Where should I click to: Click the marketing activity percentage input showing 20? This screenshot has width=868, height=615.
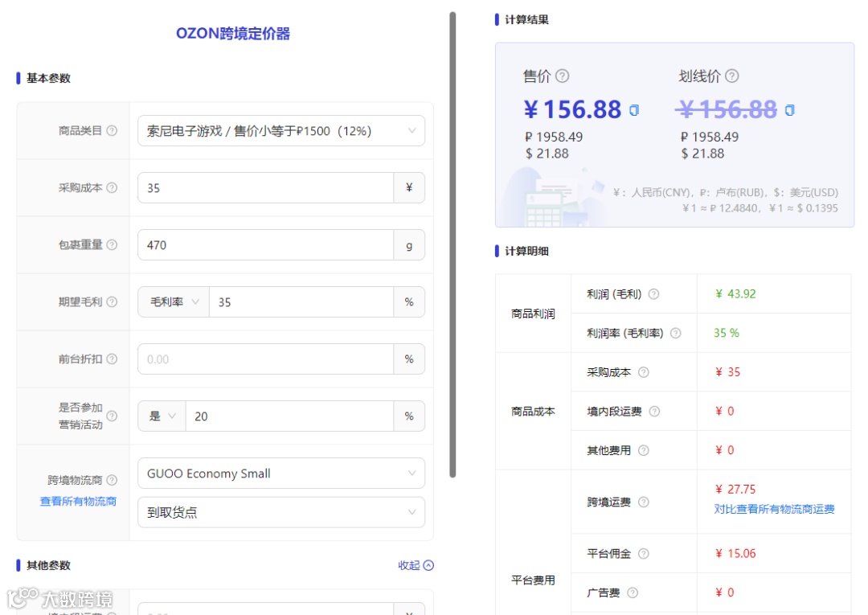click(289, 416)
